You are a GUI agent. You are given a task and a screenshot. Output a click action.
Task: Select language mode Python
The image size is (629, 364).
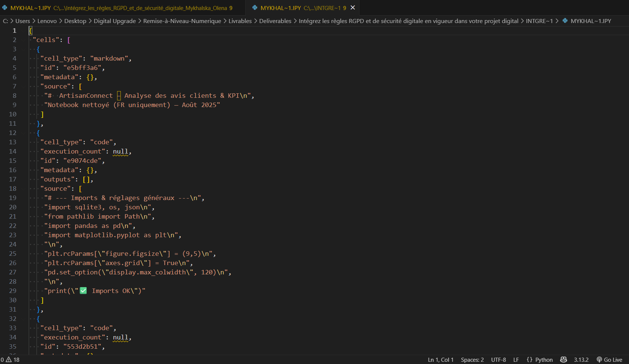pos(544,360)
